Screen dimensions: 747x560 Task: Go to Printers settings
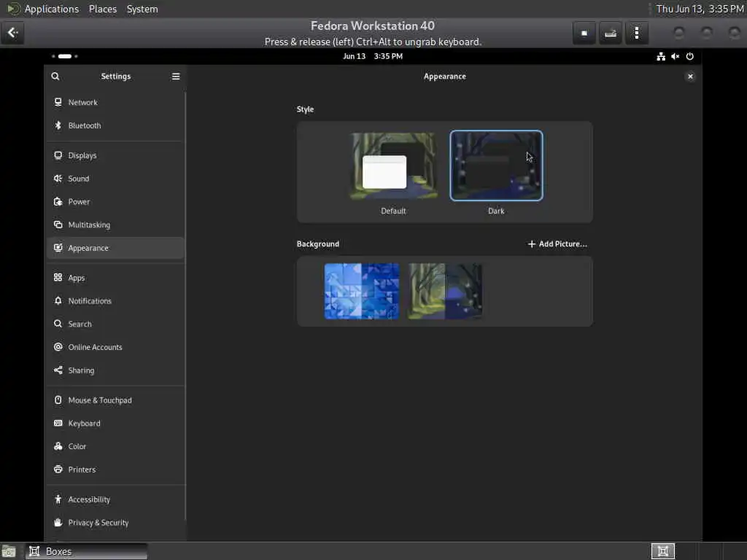coord(115,470)
